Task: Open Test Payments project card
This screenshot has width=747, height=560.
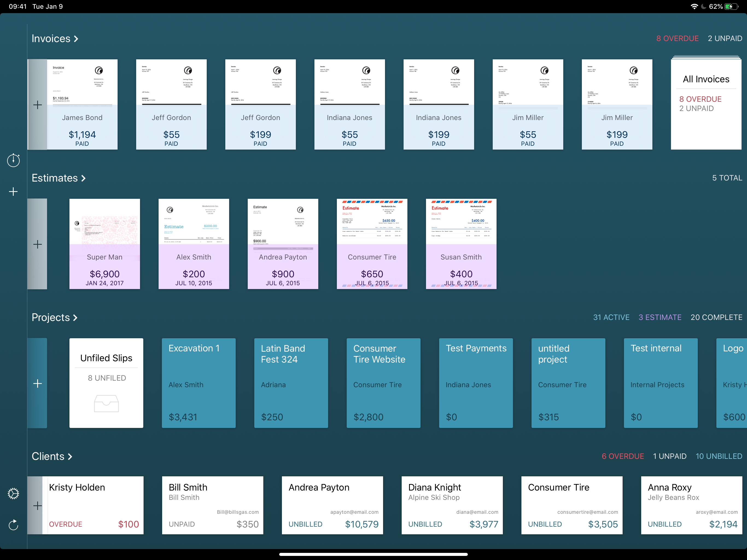Action: click(x=476, y=383)
